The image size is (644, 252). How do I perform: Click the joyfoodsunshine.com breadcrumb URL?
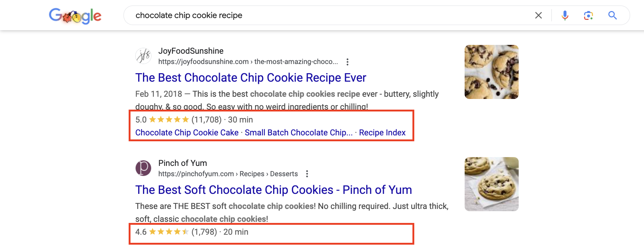[x=248, y=61]
